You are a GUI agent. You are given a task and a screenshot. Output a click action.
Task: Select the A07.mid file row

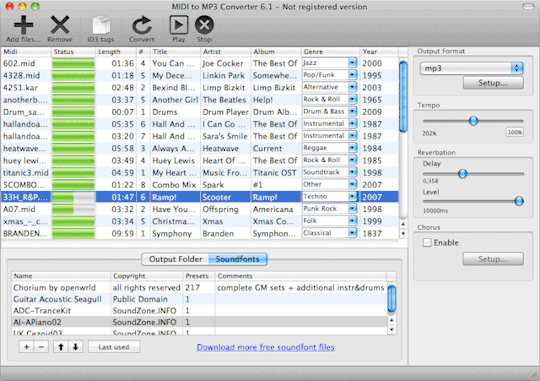point(200,209)
